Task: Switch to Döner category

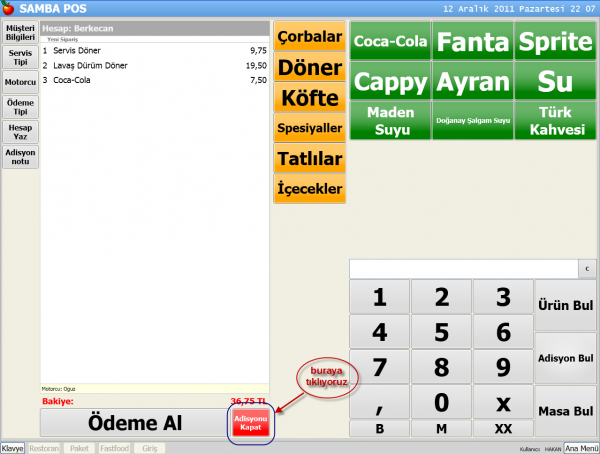Action: pos(310,67)
